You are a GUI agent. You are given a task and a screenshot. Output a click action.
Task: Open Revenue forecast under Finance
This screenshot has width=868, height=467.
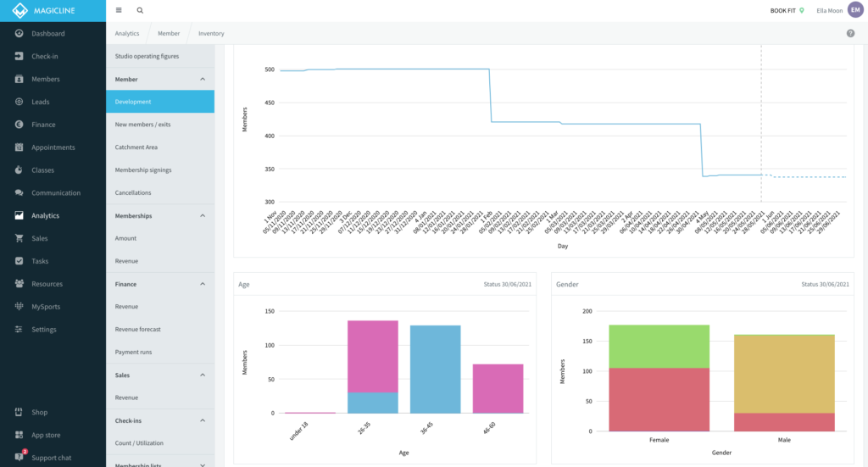click(137, 330)
